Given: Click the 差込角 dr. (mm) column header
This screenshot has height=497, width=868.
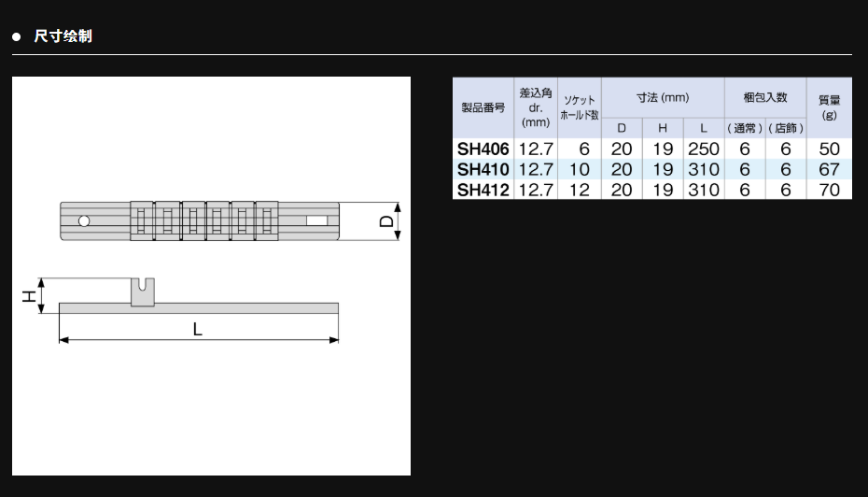Looking at the screenshot, I should [536, 107].
